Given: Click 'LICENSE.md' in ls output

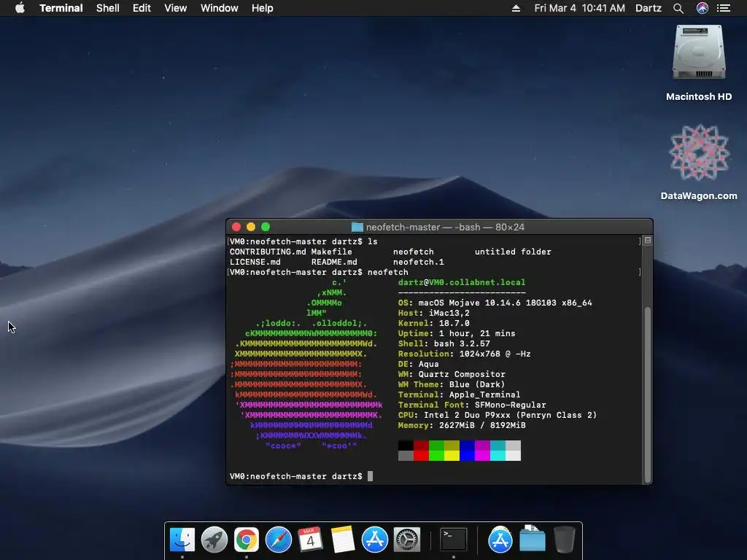Looking at the screenshot, I should click(x=255, y=262).
